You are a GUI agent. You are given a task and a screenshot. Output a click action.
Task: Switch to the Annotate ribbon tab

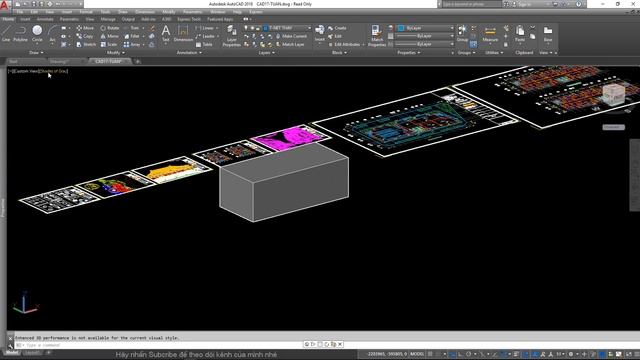[45, 19]
